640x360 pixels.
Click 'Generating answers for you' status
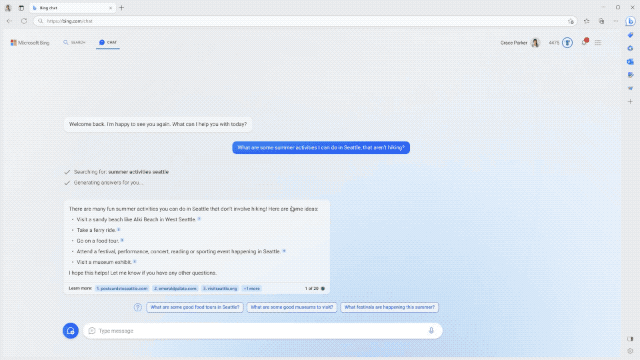click(x=108, y=182)
